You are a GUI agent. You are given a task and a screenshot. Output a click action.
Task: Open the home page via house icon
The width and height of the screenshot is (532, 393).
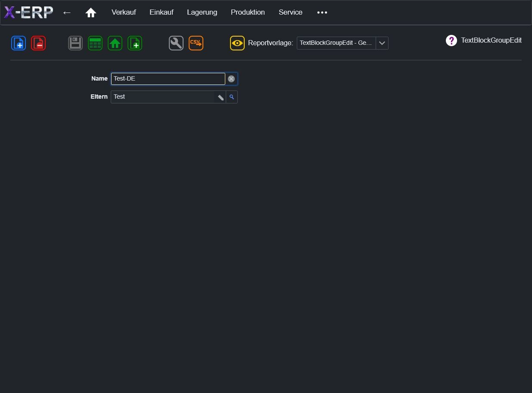pyautogui.click(x=91, y=12)
